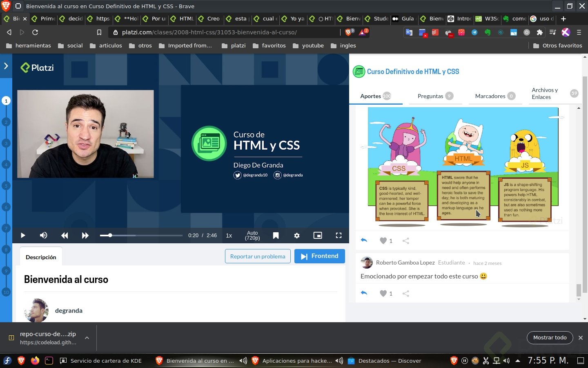Click Reportar un problema button

258,256
